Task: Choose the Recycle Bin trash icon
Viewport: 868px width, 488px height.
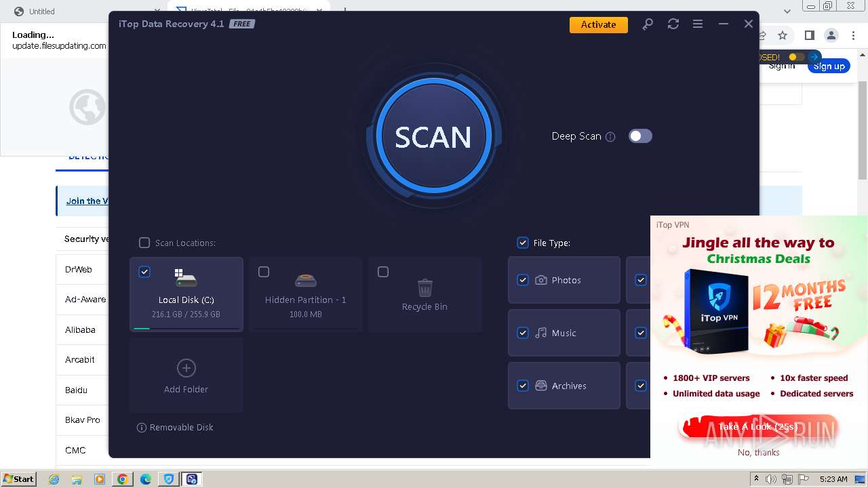Action: [425, 287]
